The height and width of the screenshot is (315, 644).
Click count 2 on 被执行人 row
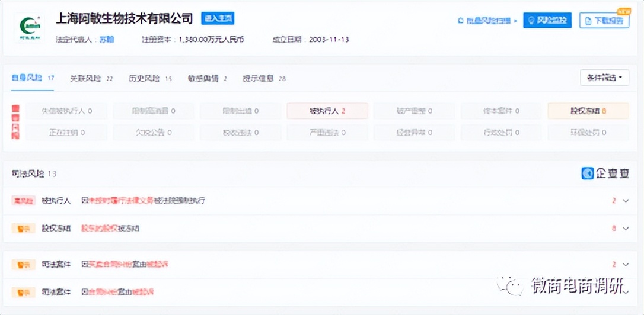(614, 201)
